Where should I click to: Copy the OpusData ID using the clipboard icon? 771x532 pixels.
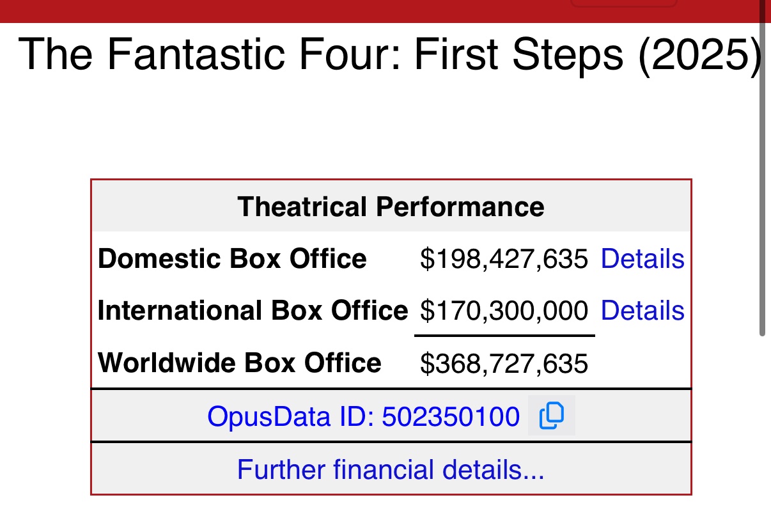click(x=551, y=416)
